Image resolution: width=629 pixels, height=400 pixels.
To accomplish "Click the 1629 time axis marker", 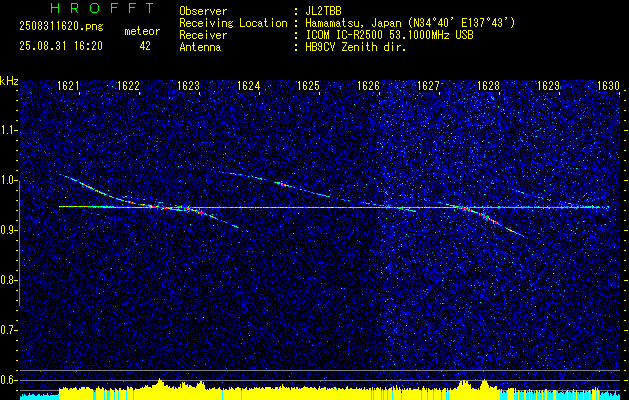I will [x=548, y=86].
